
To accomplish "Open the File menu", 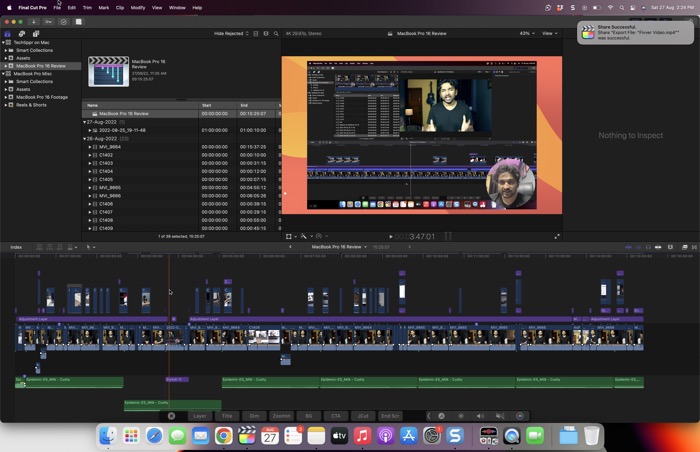I will (x=57, y=8).
